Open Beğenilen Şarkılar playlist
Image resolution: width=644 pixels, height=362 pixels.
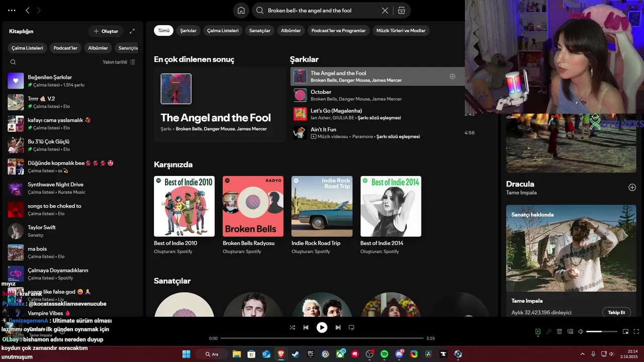pos(73,81)
